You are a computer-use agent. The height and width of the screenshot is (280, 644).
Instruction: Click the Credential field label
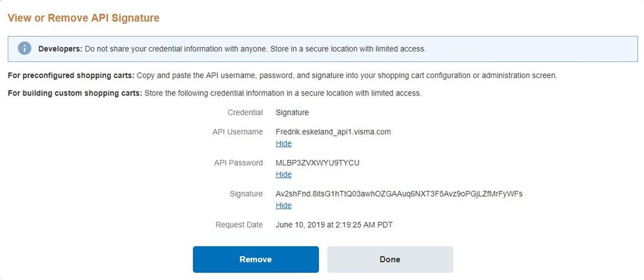coord(245,112)
